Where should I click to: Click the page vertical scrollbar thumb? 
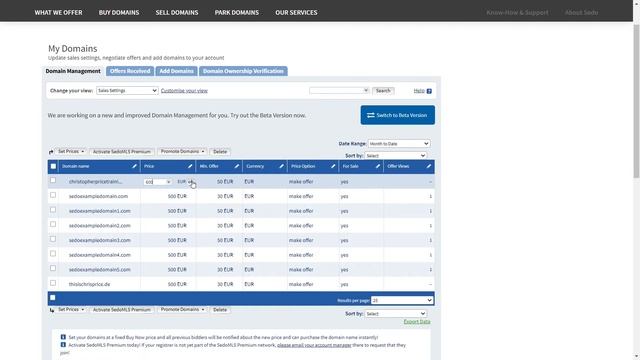click(636, 101)
